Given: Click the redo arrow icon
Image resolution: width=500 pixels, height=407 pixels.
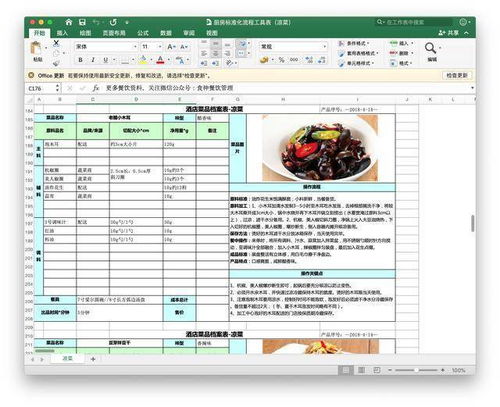Looking at the screenshot, I should [113, 22].
